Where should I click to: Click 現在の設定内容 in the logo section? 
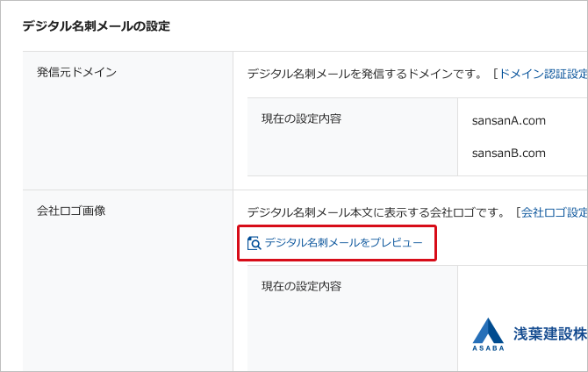tap(301, 286)
